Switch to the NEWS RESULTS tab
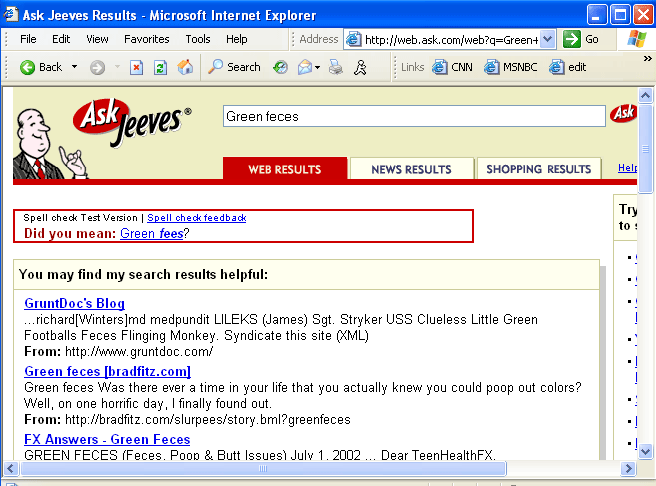656x486 pixels. 411,169
